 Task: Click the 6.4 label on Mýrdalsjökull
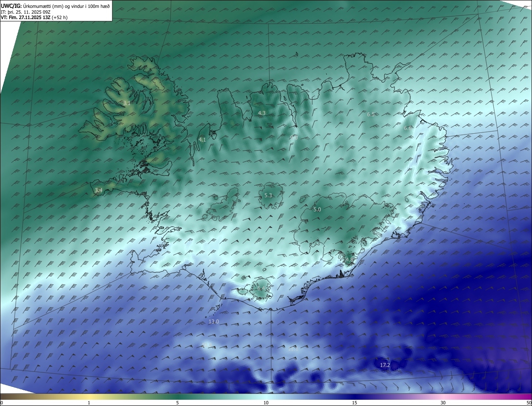(261, 288)
